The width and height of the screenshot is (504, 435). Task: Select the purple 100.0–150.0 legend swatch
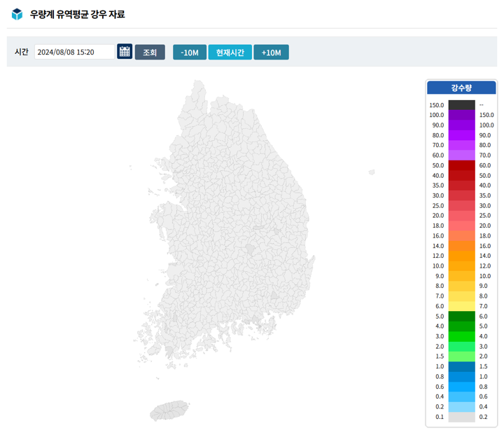pos(461,115)
